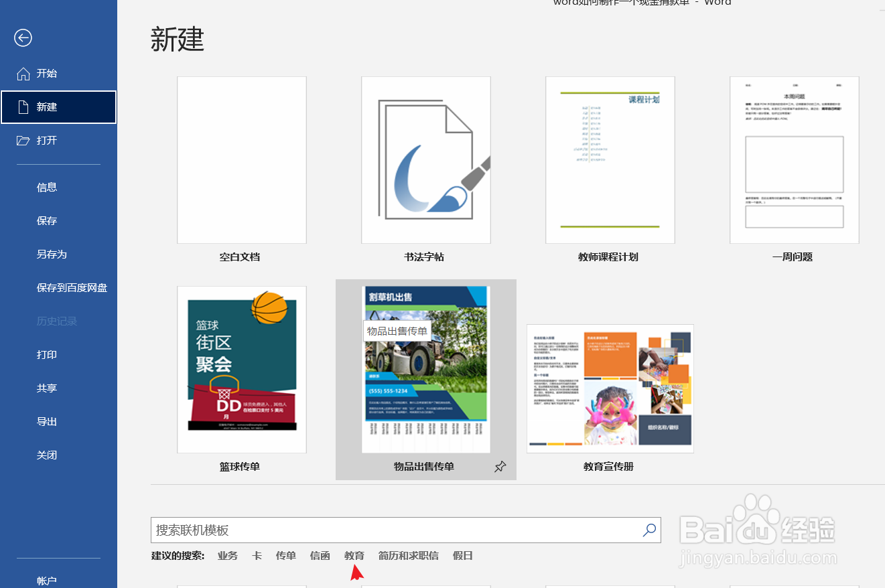The image size is (885, 588).
Task: Select the 教师课程计划 template
Action: click(x=610, y=159)
